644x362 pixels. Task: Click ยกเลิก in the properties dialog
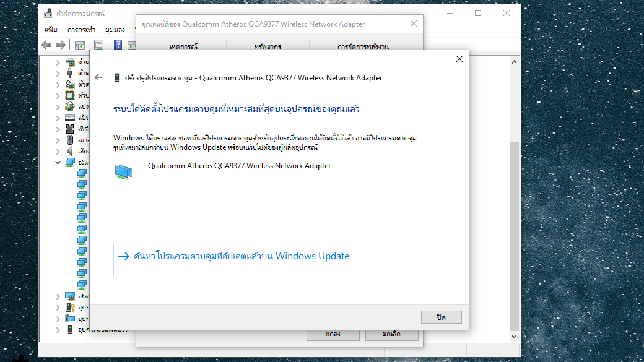click(391, 335)
